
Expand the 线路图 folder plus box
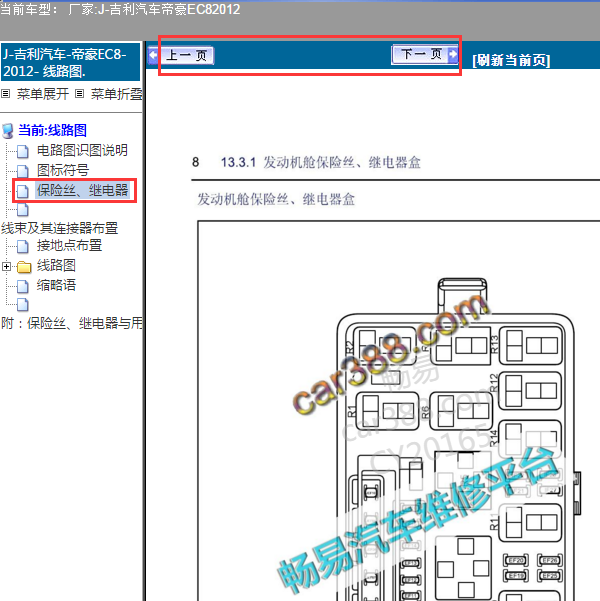(x=7, y=266)
